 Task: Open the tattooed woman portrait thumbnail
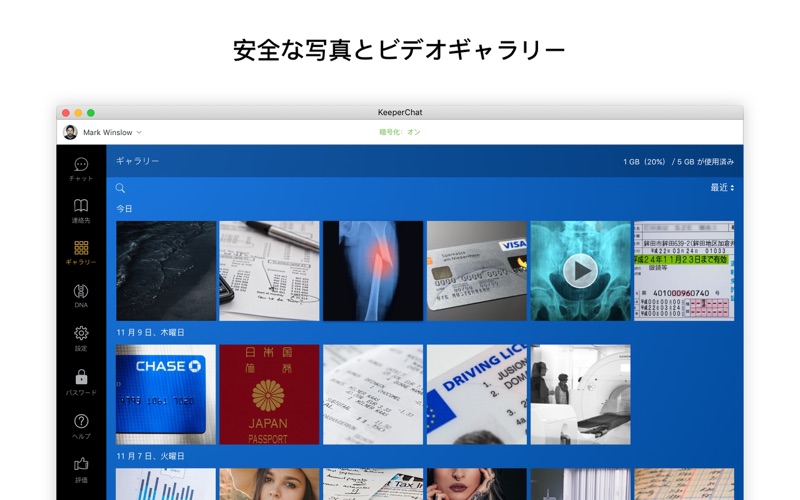point(477,484)
